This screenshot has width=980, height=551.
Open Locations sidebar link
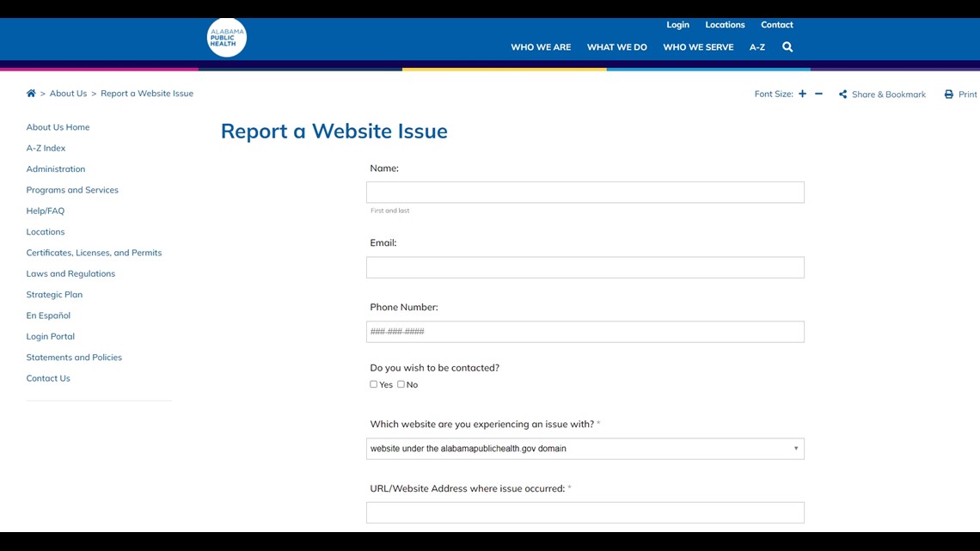point(45,232)
